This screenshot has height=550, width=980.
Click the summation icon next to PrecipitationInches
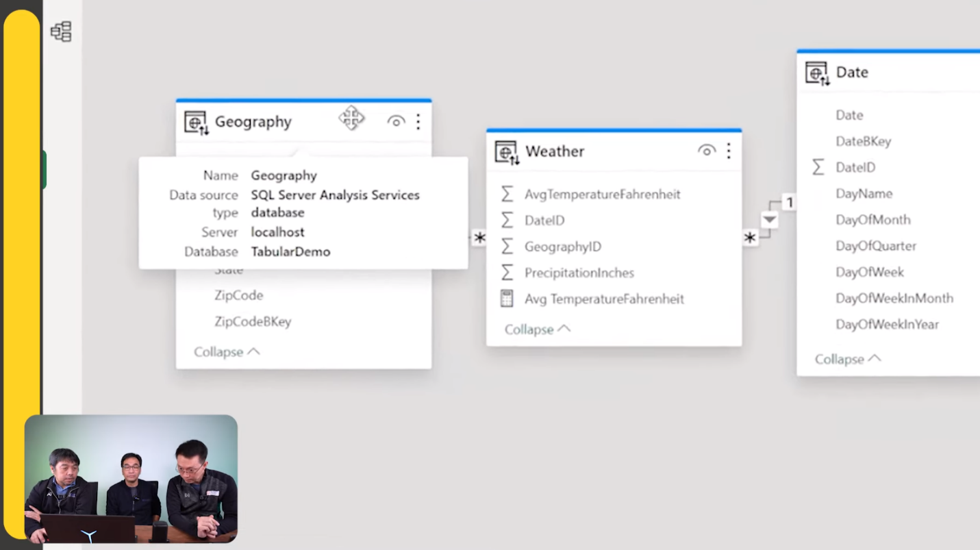point(507,273)
